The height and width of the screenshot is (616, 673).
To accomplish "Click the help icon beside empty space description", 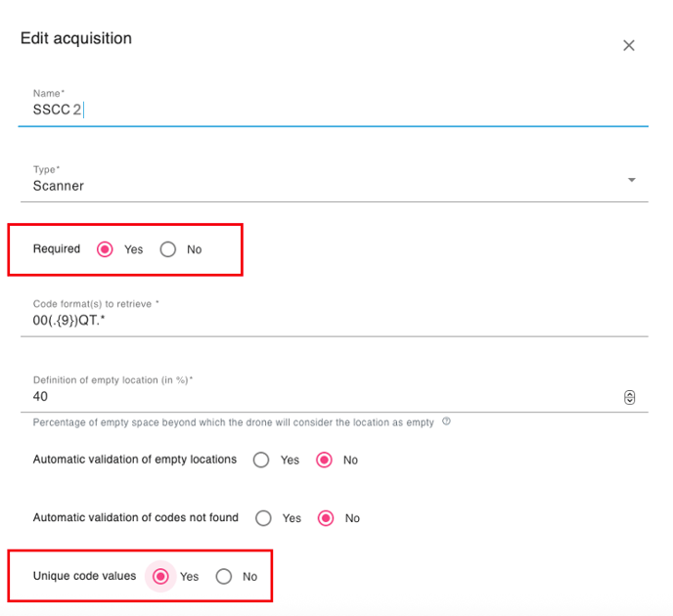I will [x=446, y=422].
